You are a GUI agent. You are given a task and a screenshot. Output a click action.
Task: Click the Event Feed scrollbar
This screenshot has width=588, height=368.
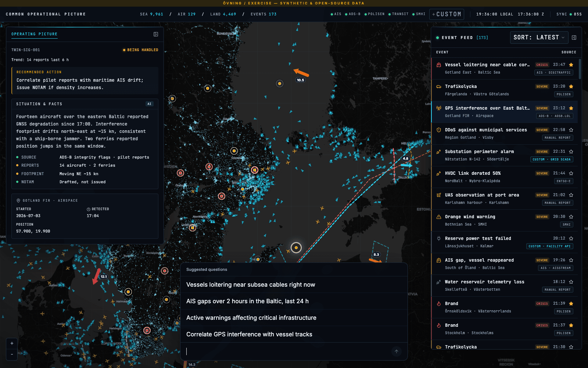tap(580, 69)
